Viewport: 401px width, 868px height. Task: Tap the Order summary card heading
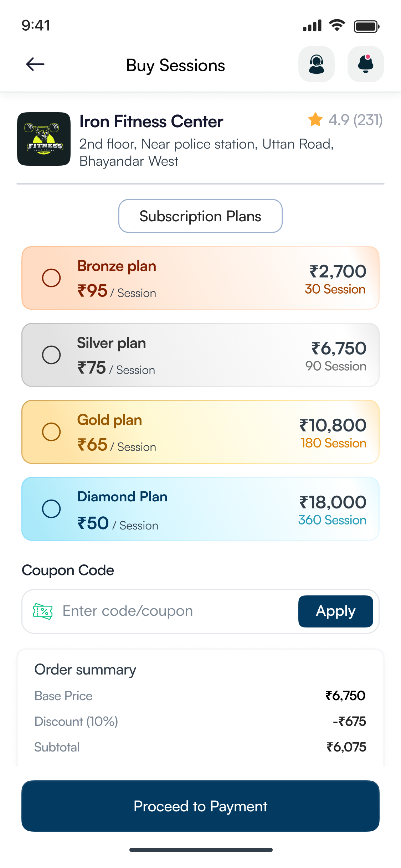(x=85, y=670)
